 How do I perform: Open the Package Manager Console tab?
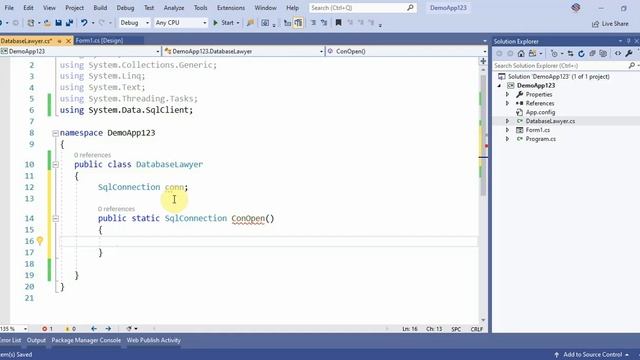86,340
